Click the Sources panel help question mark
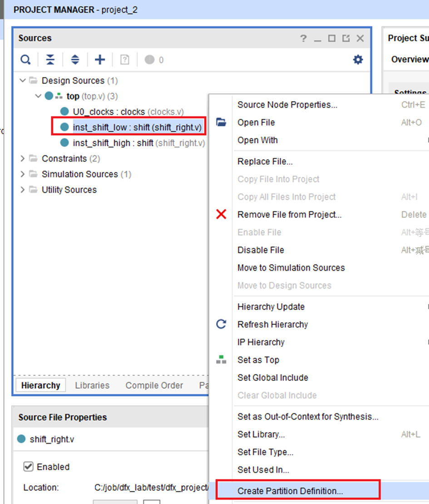Viewport: 429px width, 504px height. coord(303,39)
